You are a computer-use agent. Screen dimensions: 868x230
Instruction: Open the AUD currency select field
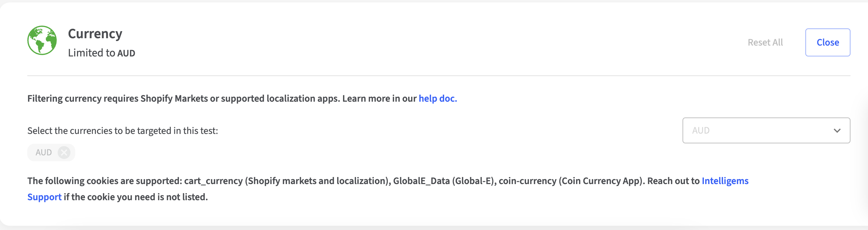752,130
